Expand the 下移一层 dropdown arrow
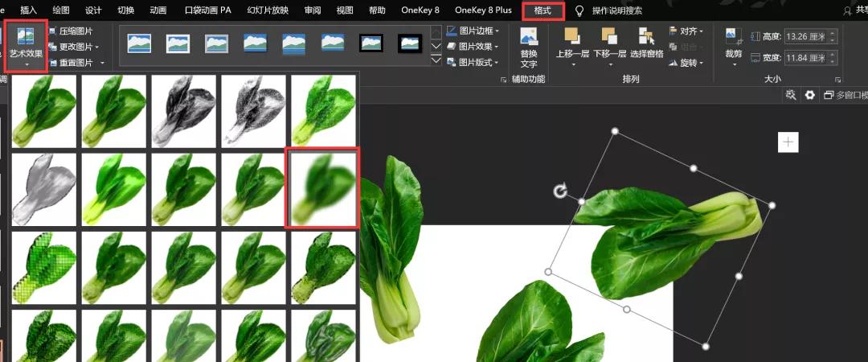 (x=609, y=65)
